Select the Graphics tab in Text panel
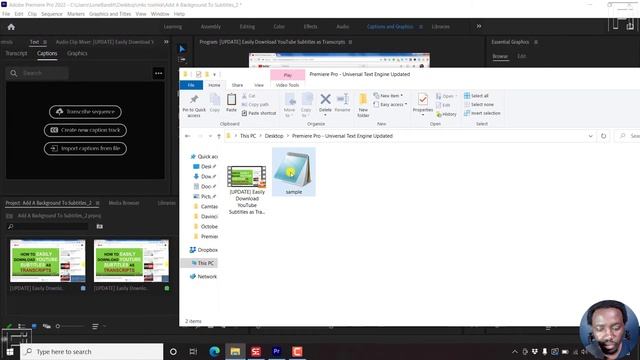This screenshot has width=640, height=360. (x=77, y=53)
